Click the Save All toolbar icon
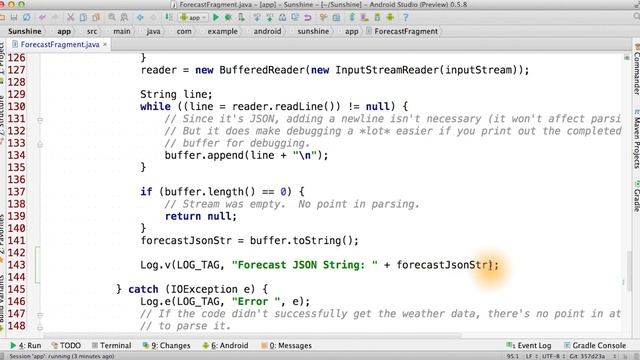Screen dimensions: 640x360 14,18
